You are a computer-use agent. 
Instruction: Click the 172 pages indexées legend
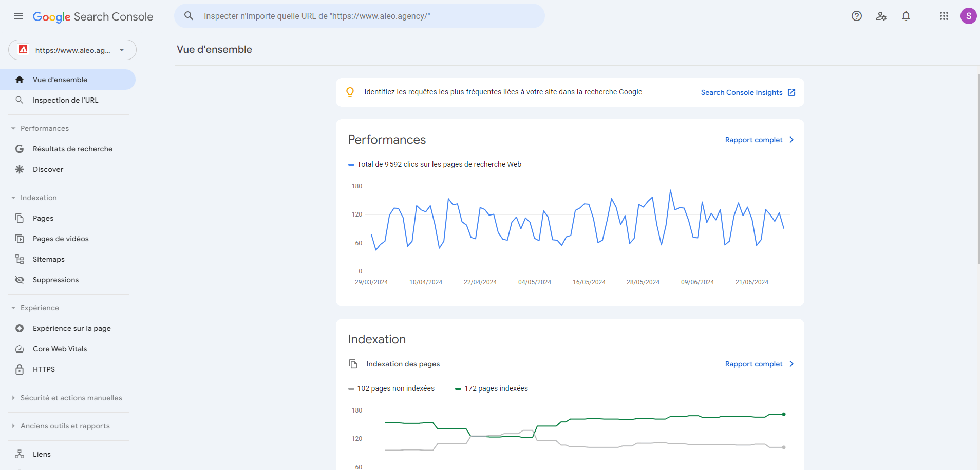click(x=492, y=388)
